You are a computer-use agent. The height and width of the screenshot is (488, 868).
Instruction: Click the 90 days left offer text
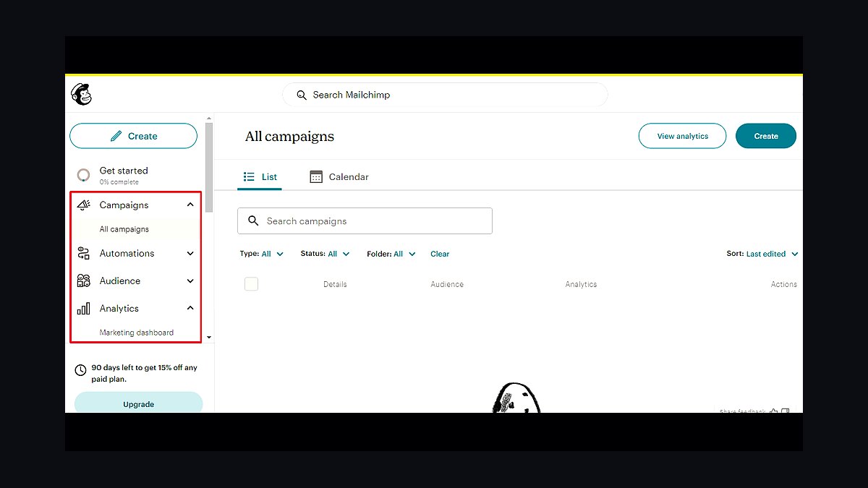[x=144, y=373]
